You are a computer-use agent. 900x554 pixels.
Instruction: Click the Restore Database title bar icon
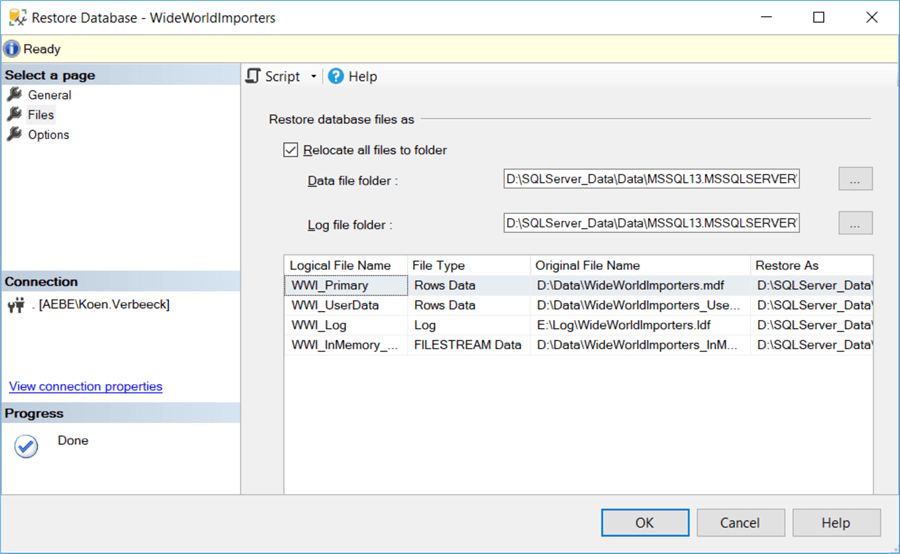click(x=17, y=17)
